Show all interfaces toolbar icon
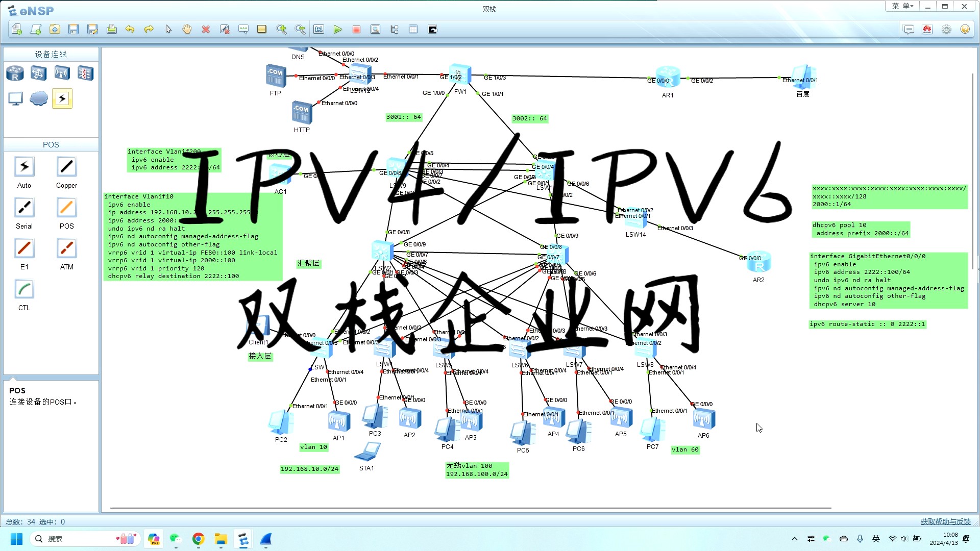The image size is (980, 551). click(395, 29)
